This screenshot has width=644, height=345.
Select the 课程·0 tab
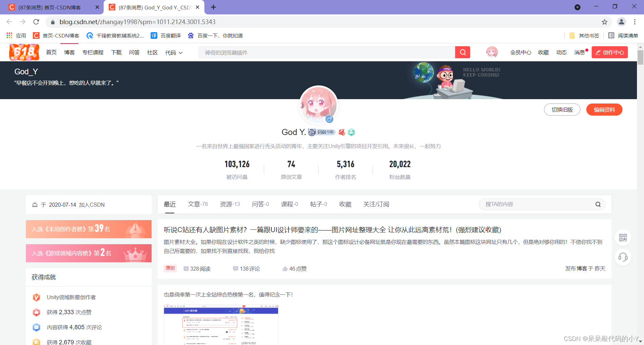tap(289, 204)
